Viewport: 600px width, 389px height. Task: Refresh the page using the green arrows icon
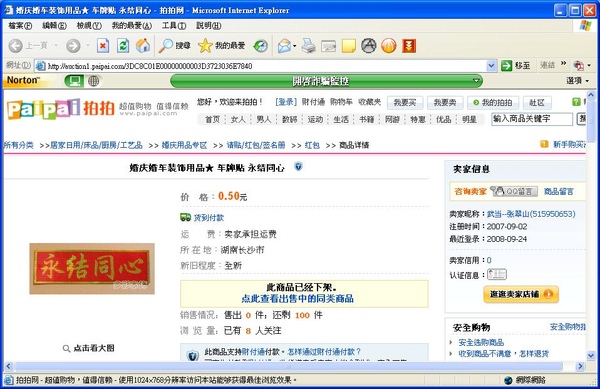[x=123, y=46]
